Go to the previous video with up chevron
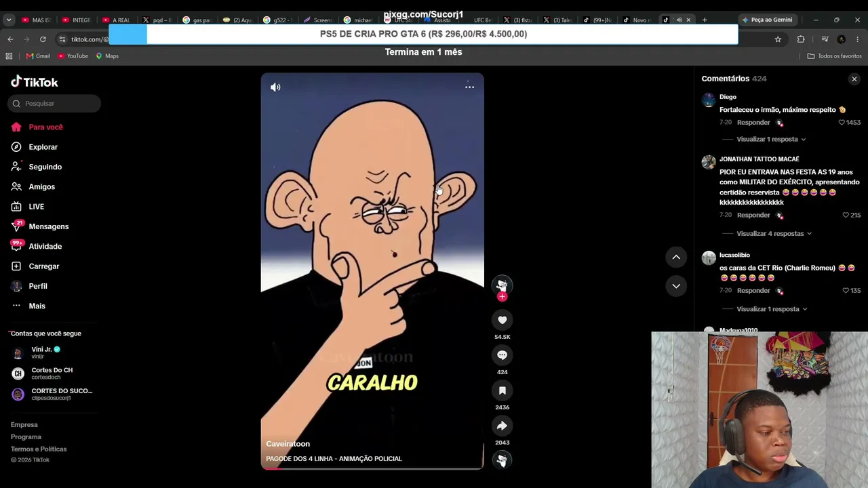The height and width of the screenshot is (488, 868). pos(676,257)
